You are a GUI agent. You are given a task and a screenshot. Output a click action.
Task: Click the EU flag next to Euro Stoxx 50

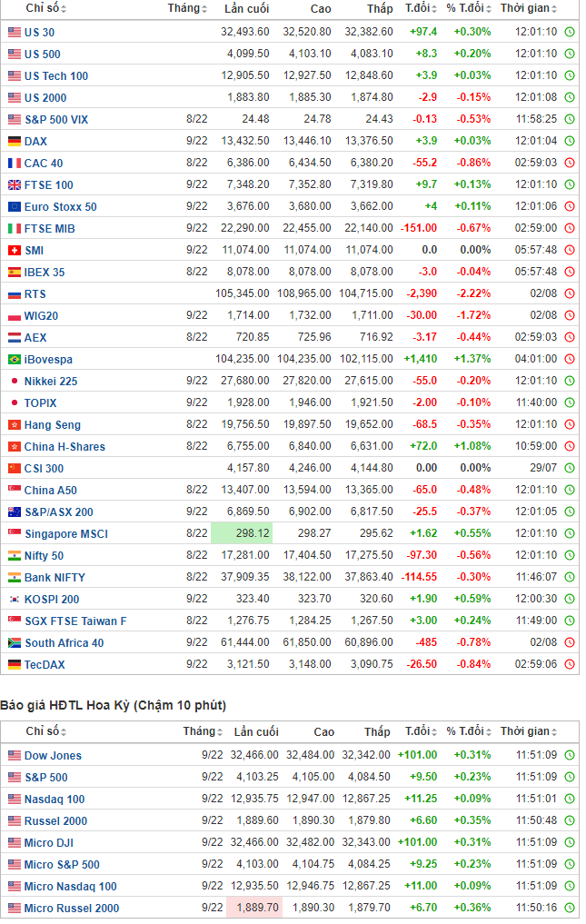(15, 207)
